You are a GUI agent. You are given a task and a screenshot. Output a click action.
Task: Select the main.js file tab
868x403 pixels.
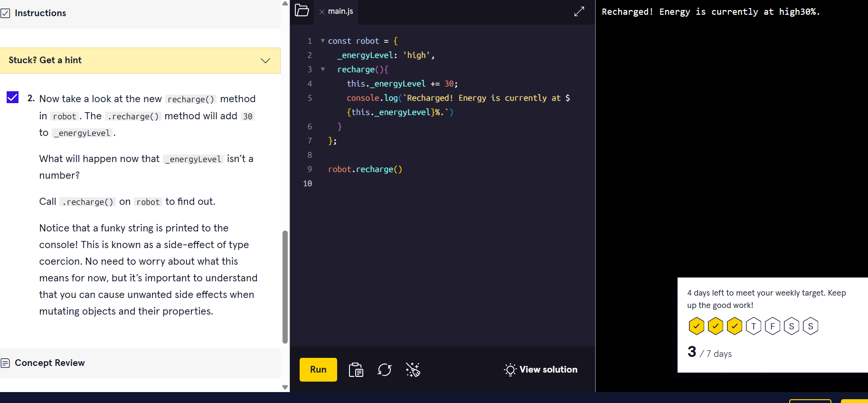340,11
